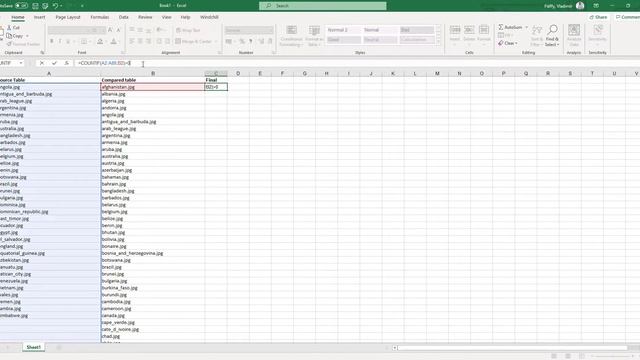The width and height of the screenshot is (640, 360).
Task: Open the Data ribbon tab
Action: (124, 17)
